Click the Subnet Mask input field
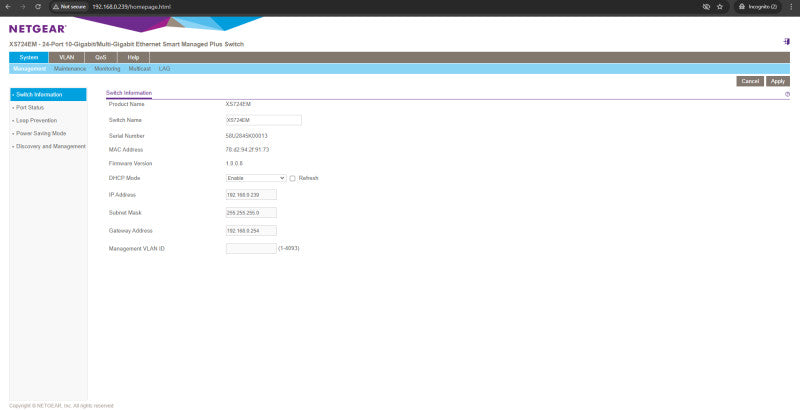The width and height of the screenshot is (800, 410). [x=251, y=213]
